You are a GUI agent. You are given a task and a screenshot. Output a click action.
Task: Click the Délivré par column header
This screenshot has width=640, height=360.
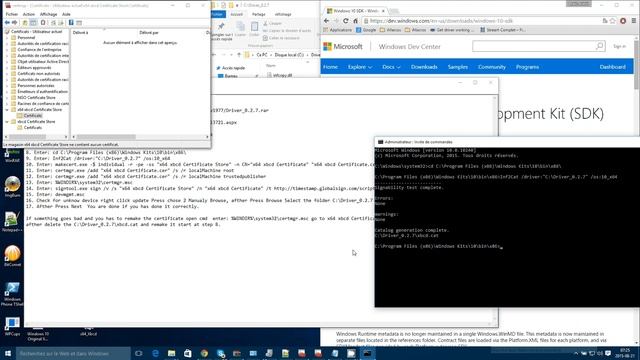tap(149, 33)
